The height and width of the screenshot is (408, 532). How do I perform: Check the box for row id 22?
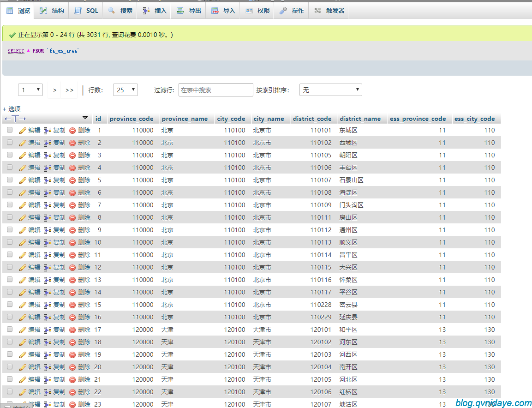pos(10,391)
